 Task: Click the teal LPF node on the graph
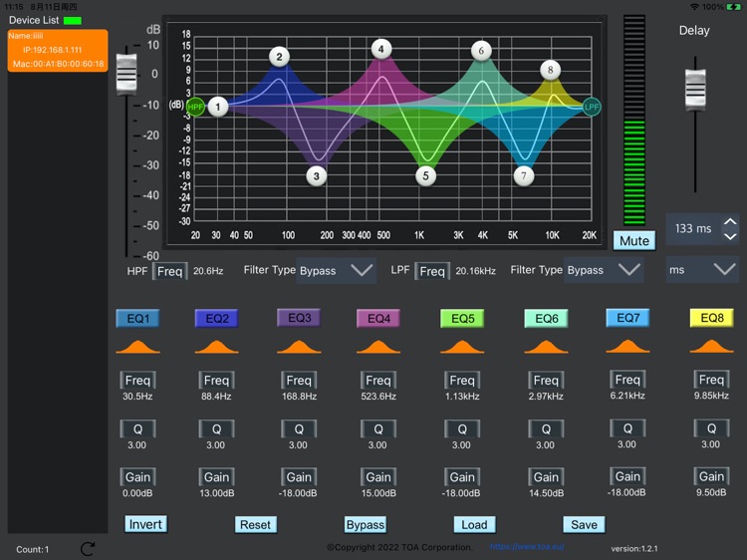click(x=592, y=107)
